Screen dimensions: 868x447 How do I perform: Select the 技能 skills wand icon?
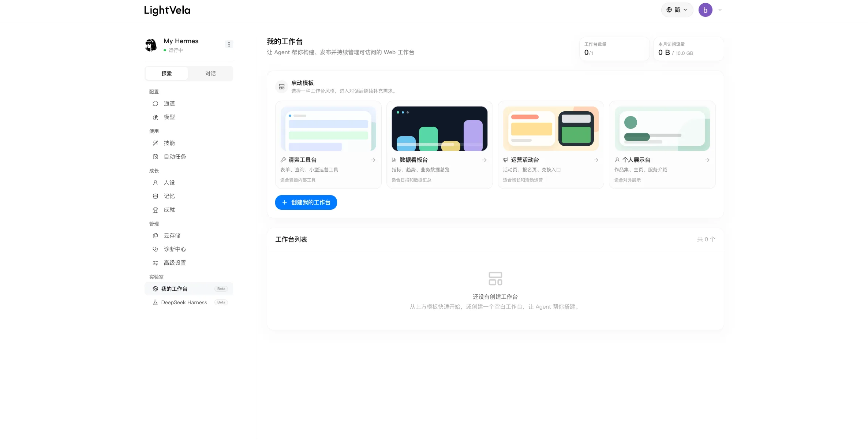click(155, 143)
